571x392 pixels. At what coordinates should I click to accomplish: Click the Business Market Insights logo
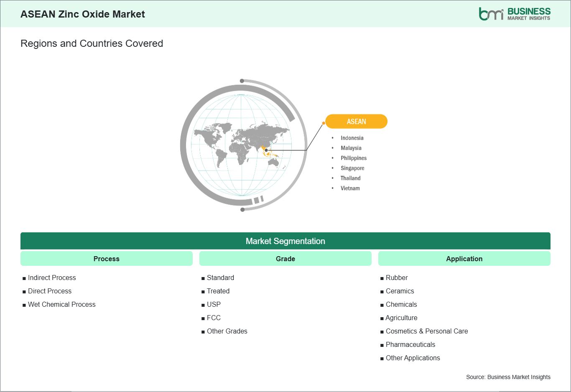click(x=515, y=14)
